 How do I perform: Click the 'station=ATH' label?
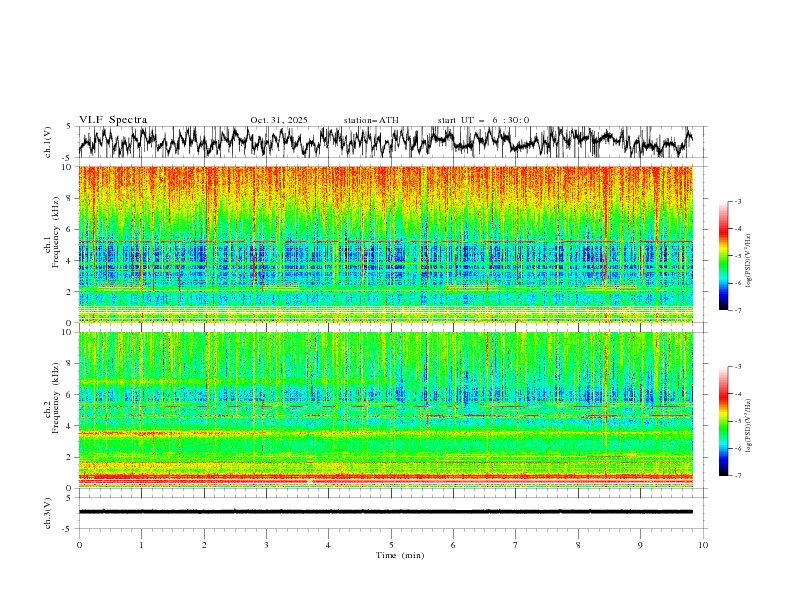pos(371,120)
